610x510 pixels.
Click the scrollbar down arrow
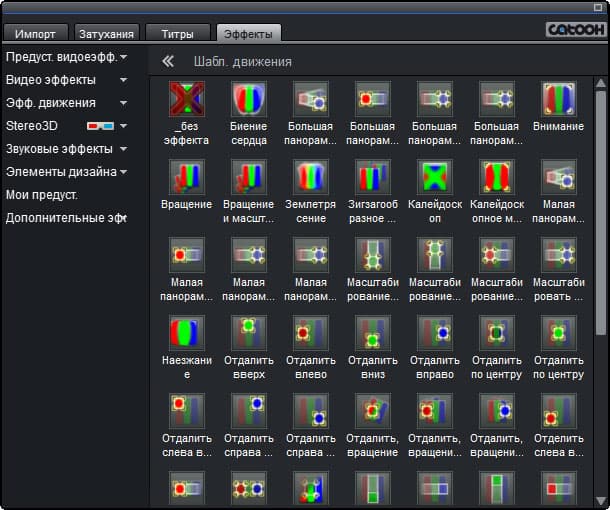[x=601, y=501]
